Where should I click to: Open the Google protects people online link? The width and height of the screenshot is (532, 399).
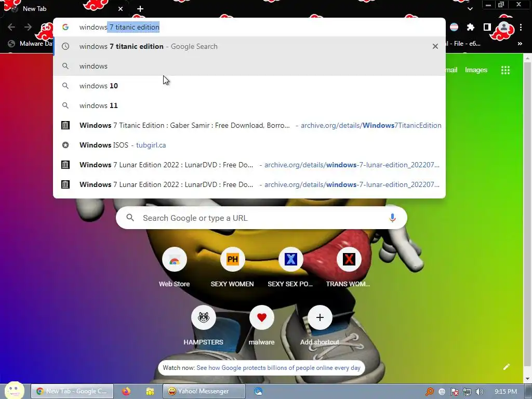[x=278, y=368]
